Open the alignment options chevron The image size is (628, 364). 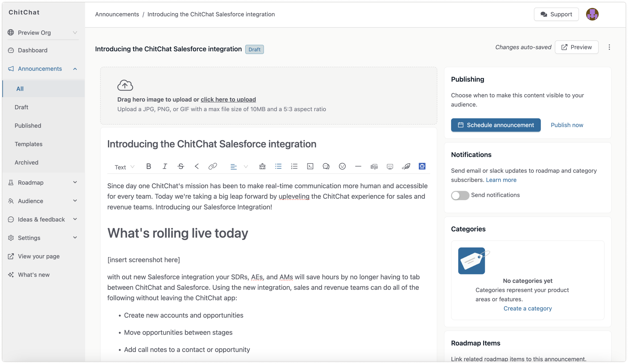pos(246,167)
